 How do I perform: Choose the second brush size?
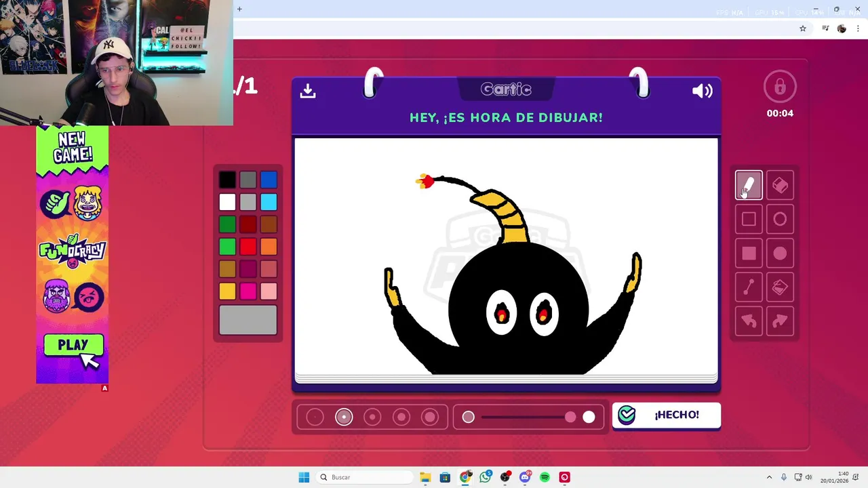(x=344, y=418)
